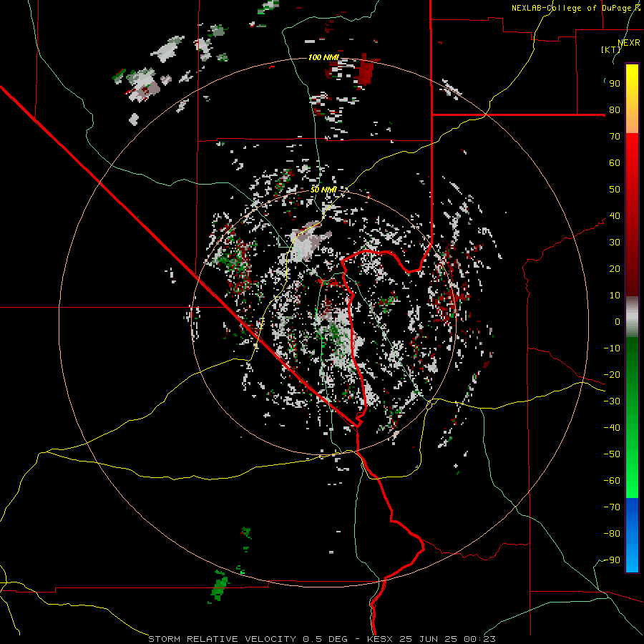Click the 80 value on the velocity scale
The width and height of the screenshot is (644, 644).
(x=615, y=110)
